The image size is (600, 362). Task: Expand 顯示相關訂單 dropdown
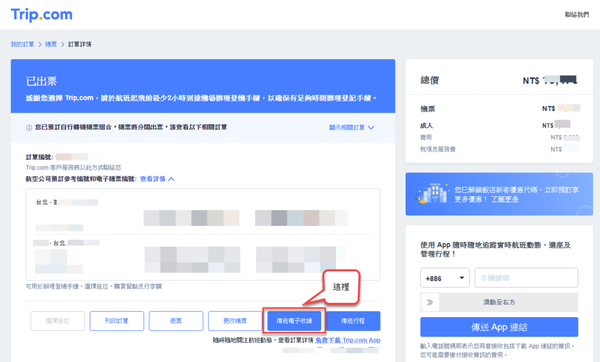(352, 127)
